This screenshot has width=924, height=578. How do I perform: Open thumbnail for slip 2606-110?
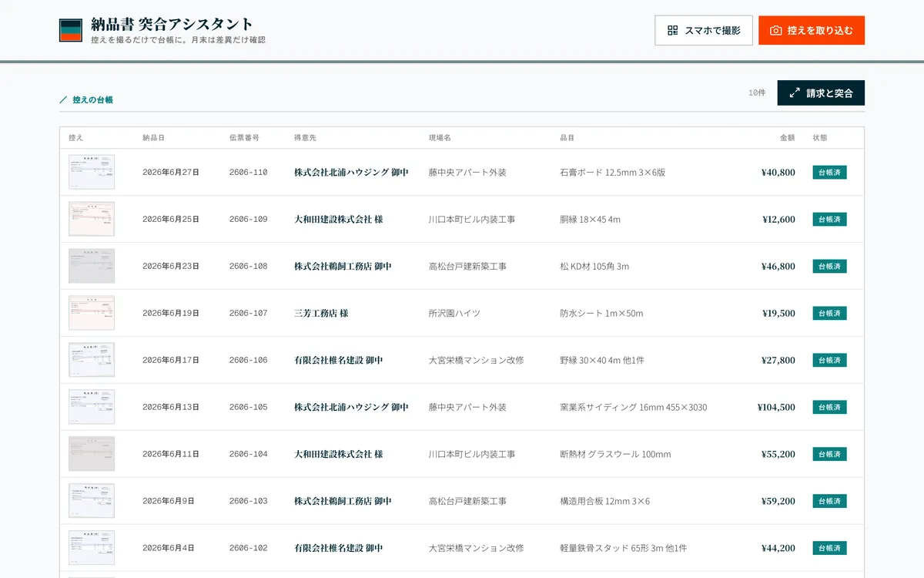click(92, 172)
